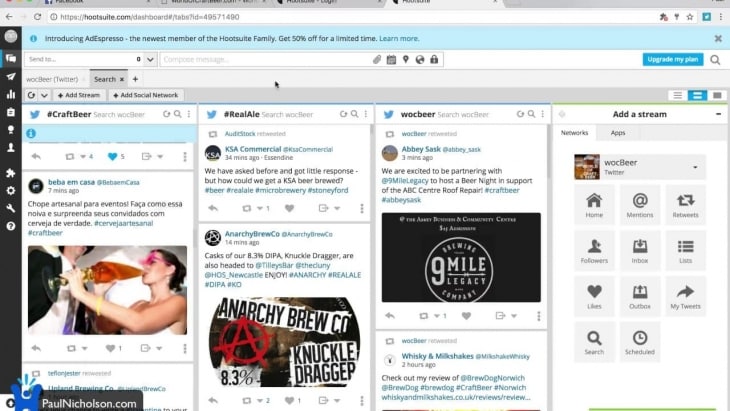Add the Scheduled stream type
The image size is (730, 411).
(640, 344)
